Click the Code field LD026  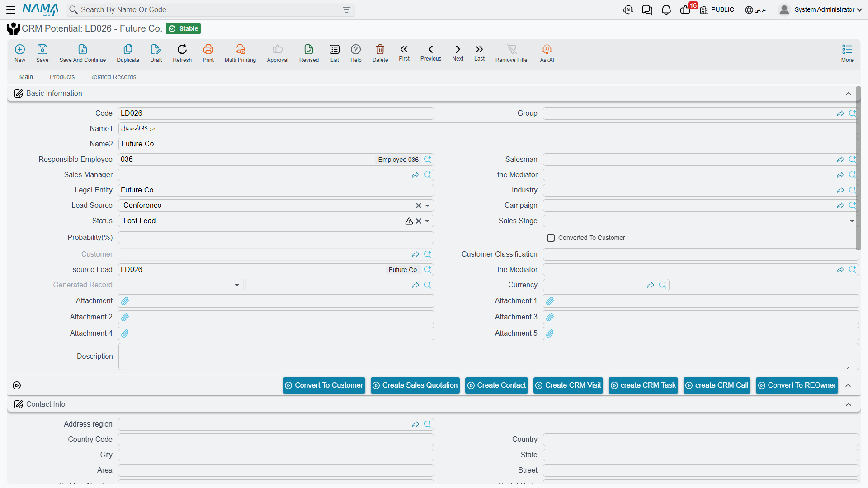[x=276, y=113]
